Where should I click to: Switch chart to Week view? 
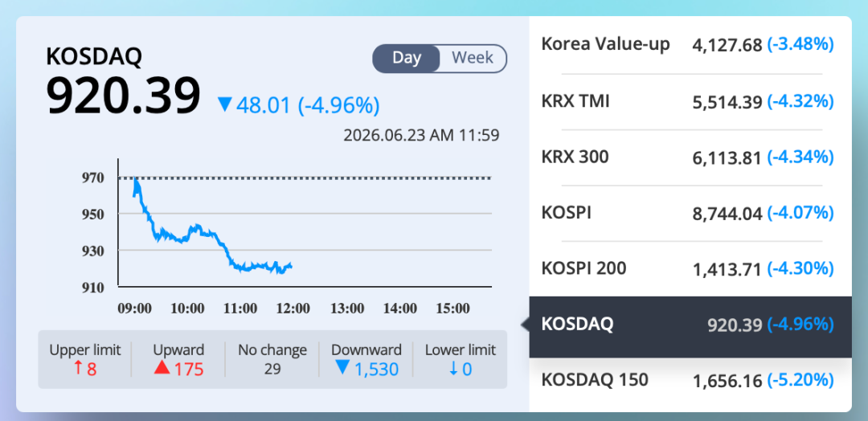[473, 58]
